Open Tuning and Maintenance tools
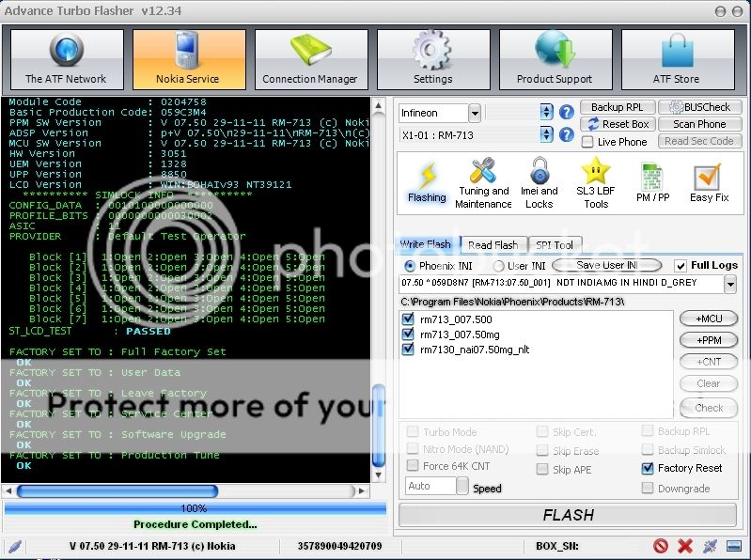Viewport: 751px width, 560px height. click(483, 183)
